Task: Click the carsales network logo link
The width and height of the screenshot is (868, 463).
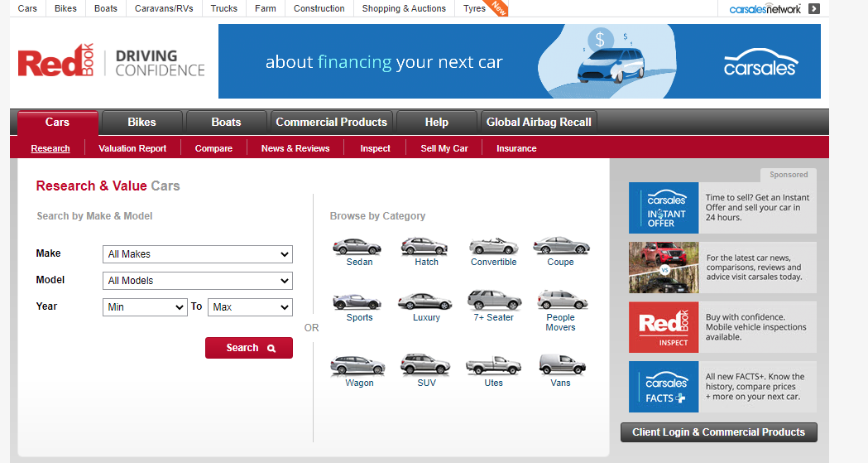Action: [765, 9]
